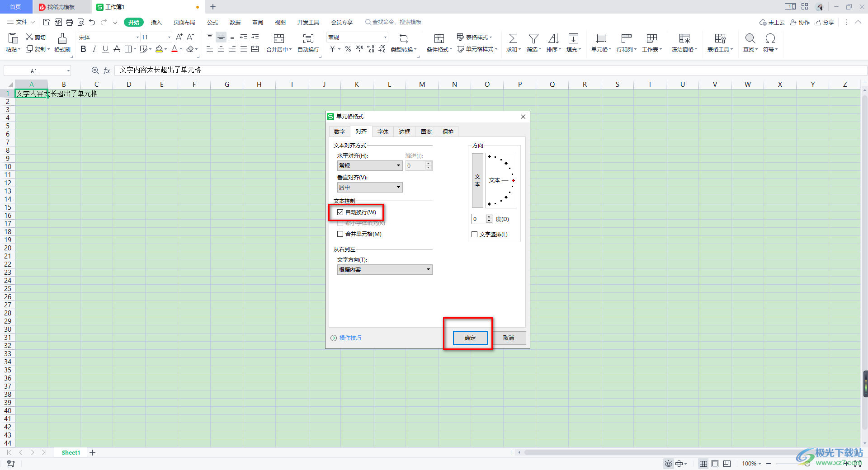Toggle the 自动换行(W) checkbox
The height and width of the screenshot is (470, 868).
340,212
